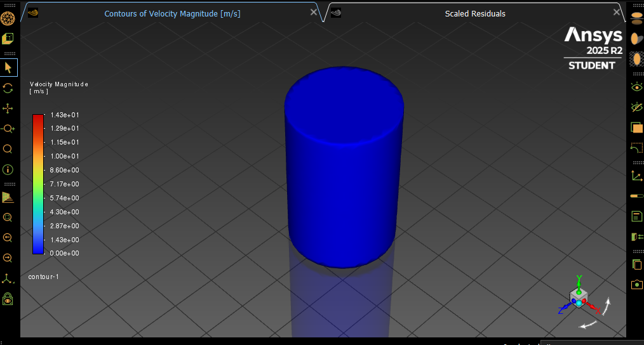The height and width of the screenshot is (345, 644).
Task: Click the legend value 2.87e+00
Action: (65, 226)
